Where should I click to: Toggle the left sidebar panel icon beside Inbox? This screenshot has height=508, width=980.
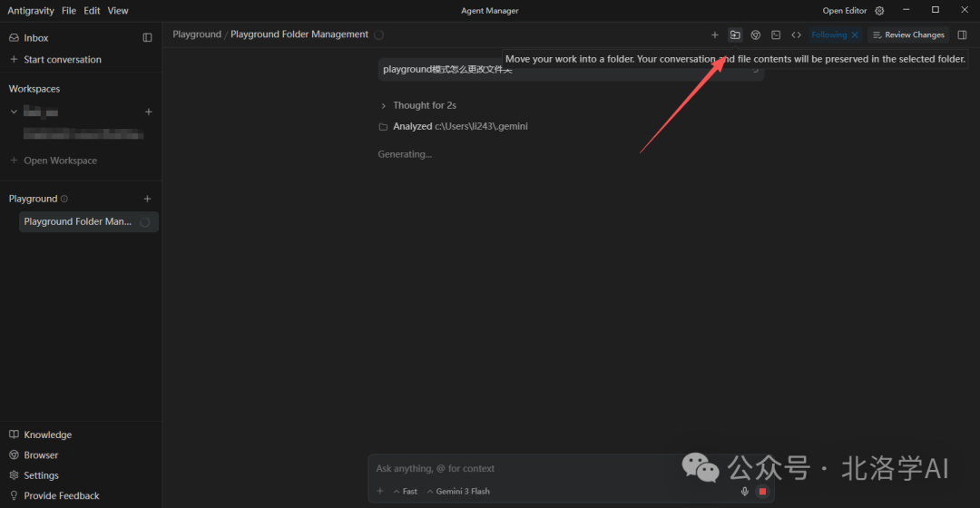[x=148, y=38]
